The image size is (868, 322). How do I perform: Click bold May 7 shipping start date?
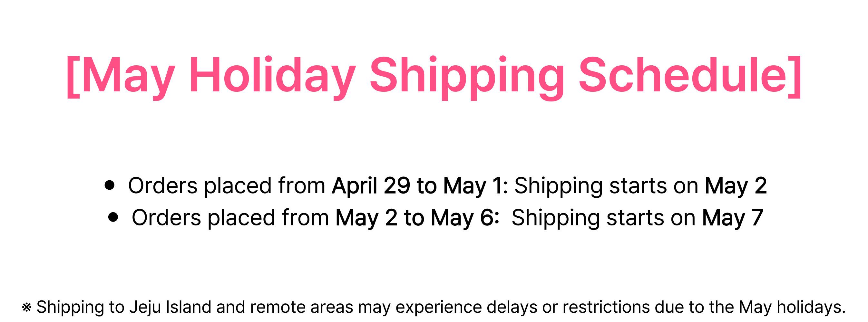[x=733, y=218]
